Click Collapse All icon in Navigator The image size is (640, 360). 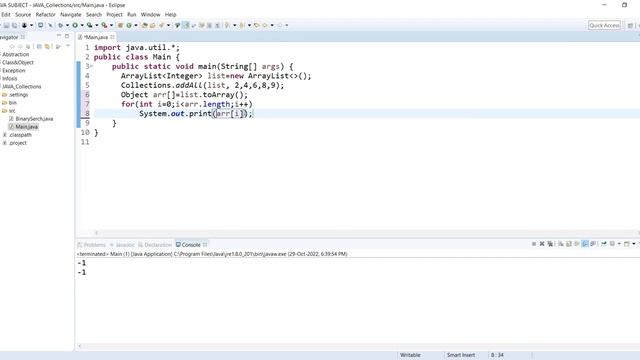[39, 47]
